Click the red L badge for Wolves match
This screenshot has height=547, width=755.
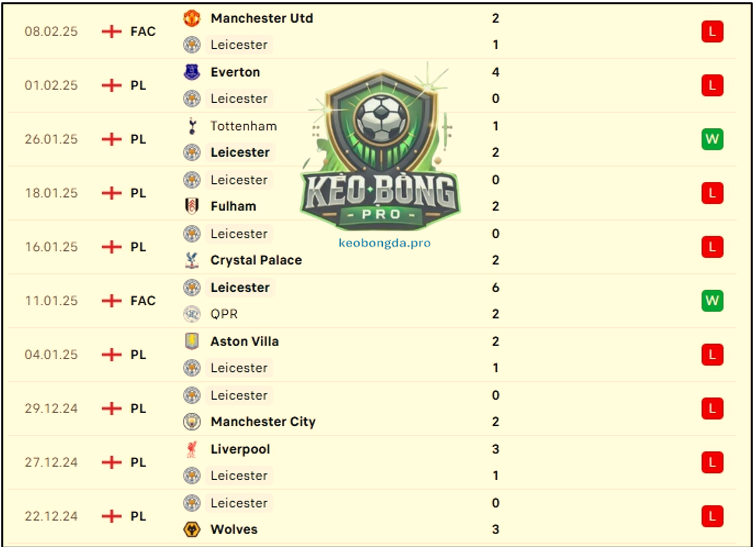pyautogui.click(x=712, y=516)
